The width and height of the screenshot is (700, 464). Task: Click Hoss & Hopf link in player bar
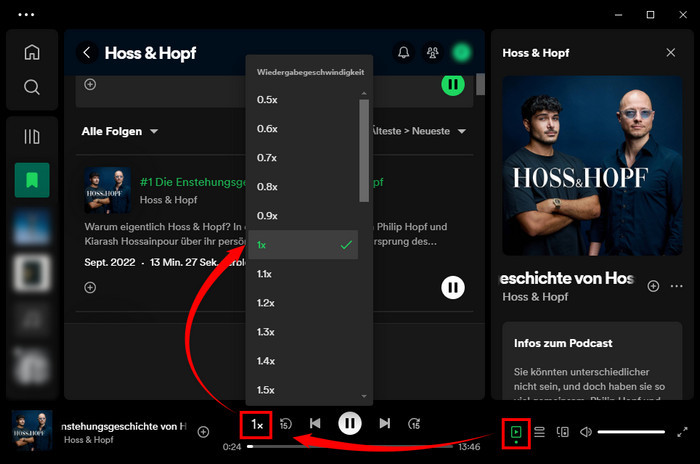click(88, 440)
